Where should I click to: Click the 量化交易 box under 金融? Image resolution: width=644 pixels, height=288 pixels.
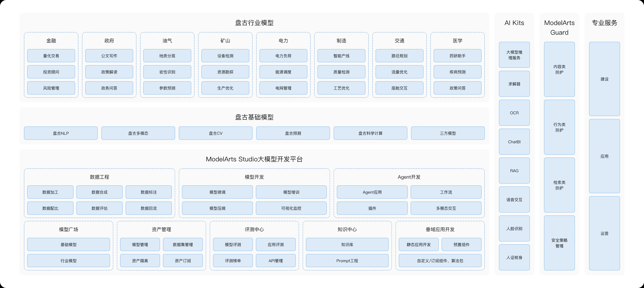[x=51, y=56]
